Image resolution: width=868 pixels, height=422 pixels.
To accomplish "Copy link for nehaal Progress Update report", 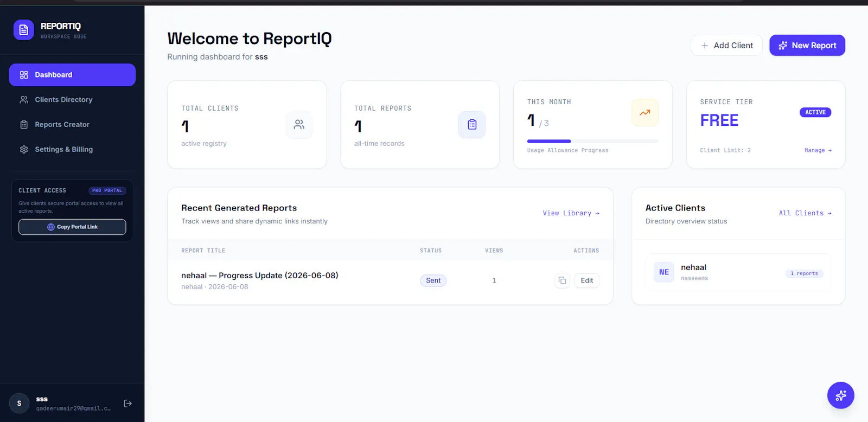I will tap(562, 280).
